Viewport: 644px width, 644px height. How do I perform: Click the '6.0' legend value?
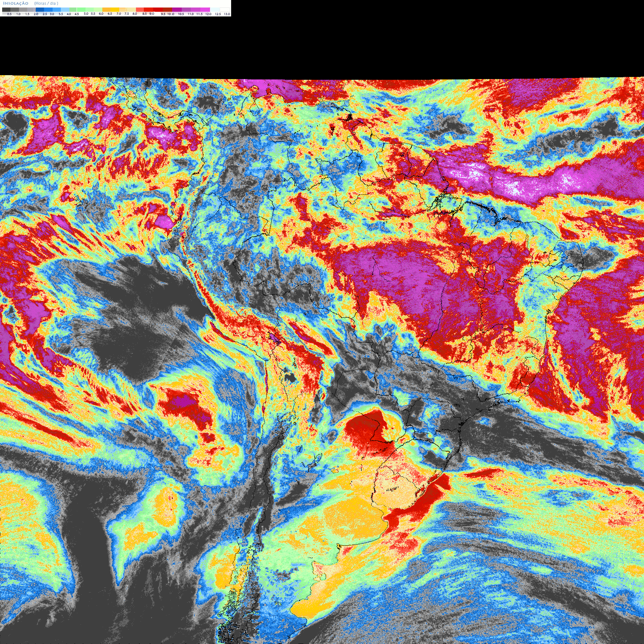tap(101, 14)
